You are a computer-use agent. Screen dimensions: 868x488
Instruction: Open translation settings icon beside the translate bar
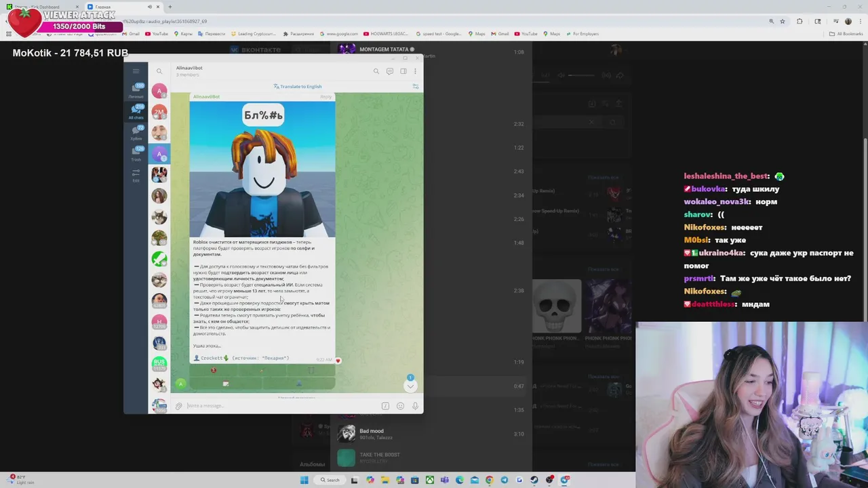click(x=415, y=86)
